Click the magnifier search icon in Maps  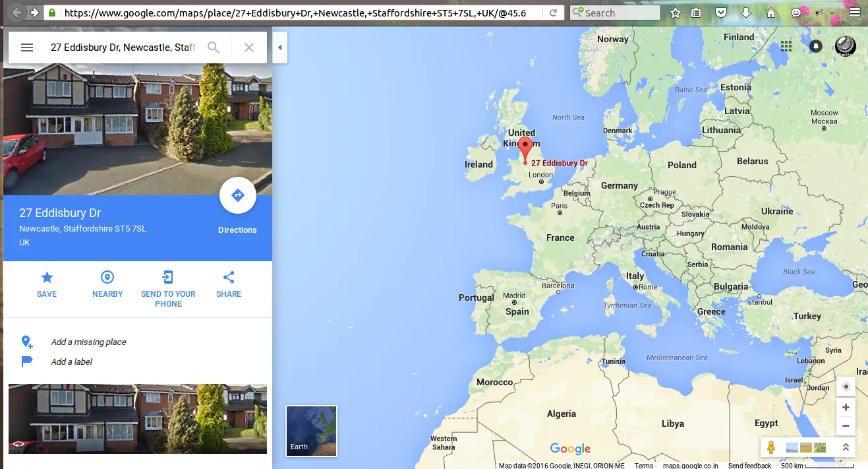214,47
